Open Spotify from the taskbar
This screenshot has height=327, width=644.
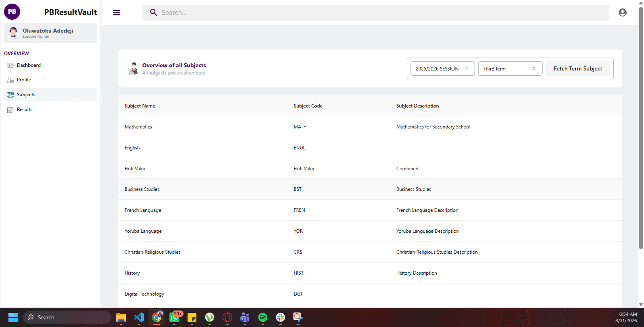coord(263,317)
